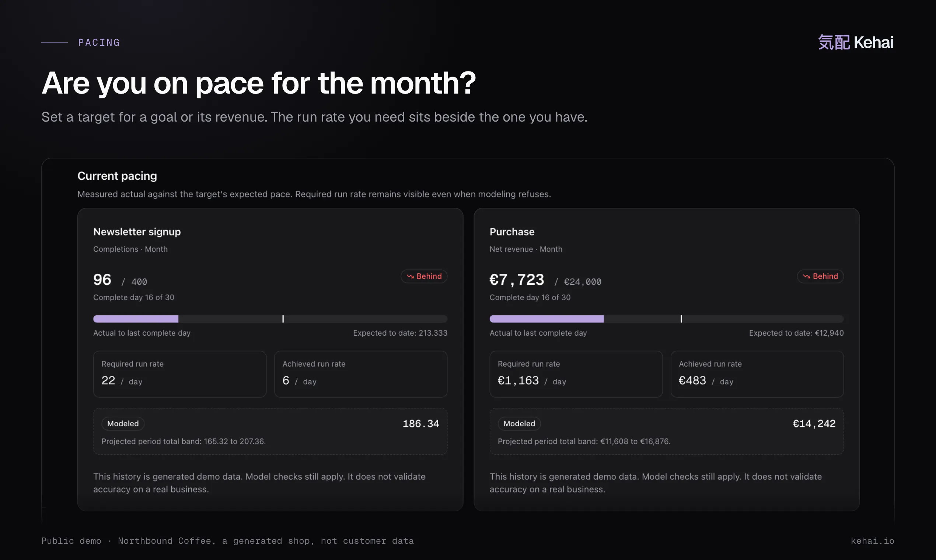
Task: Click the '96 / 400' completions value
Action: point(120,280)
